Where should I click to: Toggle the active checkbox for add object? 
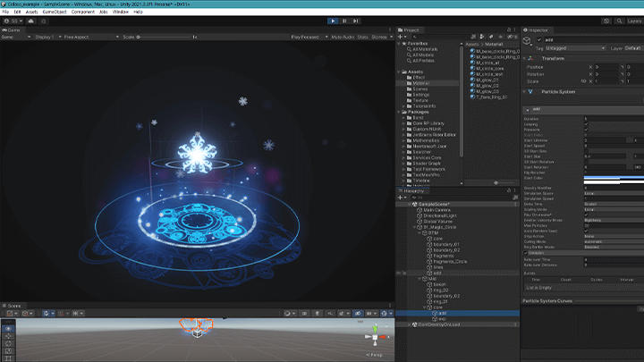point(539,40)
